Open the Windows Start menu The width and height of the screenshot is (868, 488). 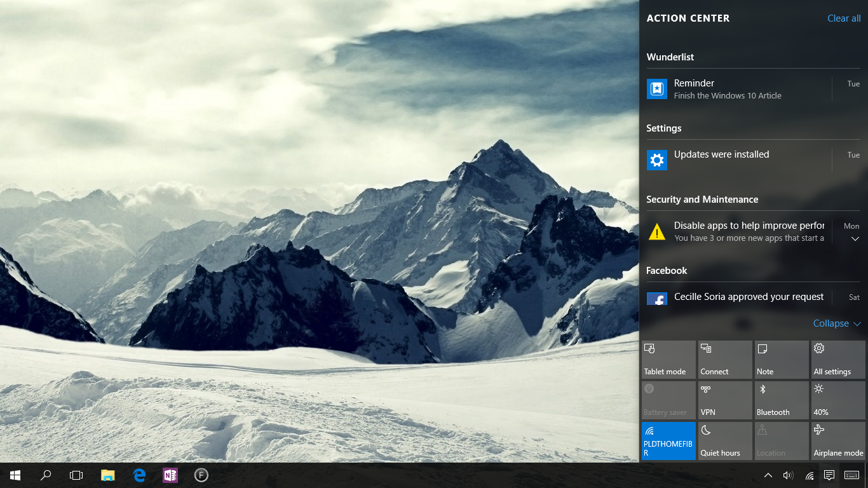point(15,475)
